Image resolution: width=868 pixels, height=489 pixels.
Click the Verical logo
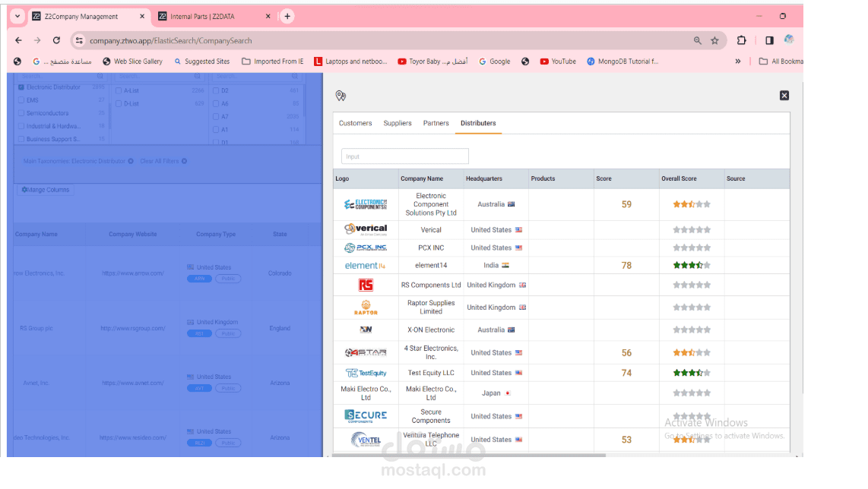[366, 229]
